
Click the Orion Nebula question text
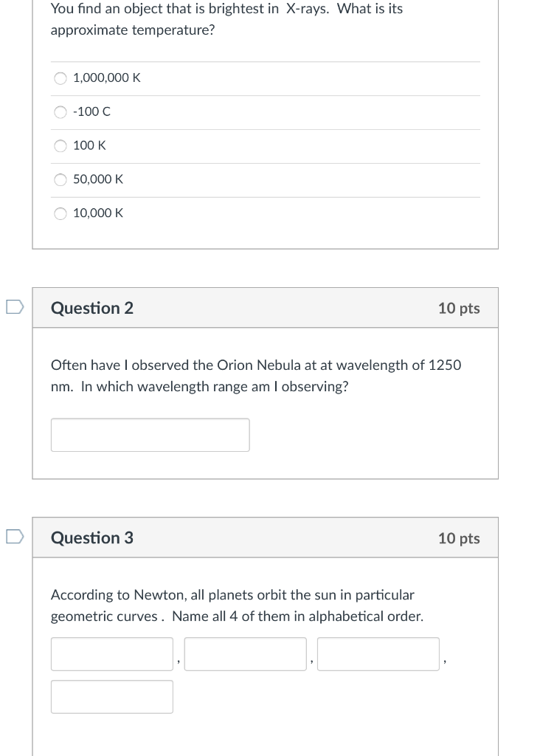256,376
